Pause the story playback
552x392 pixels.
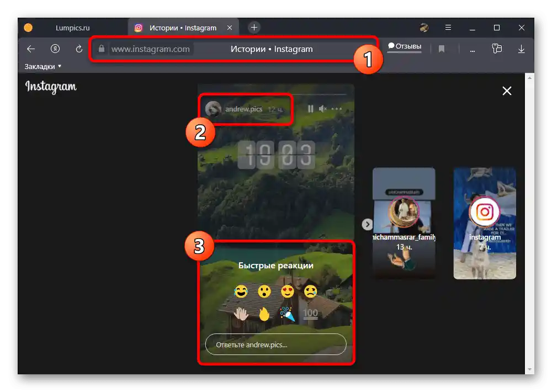310,109
